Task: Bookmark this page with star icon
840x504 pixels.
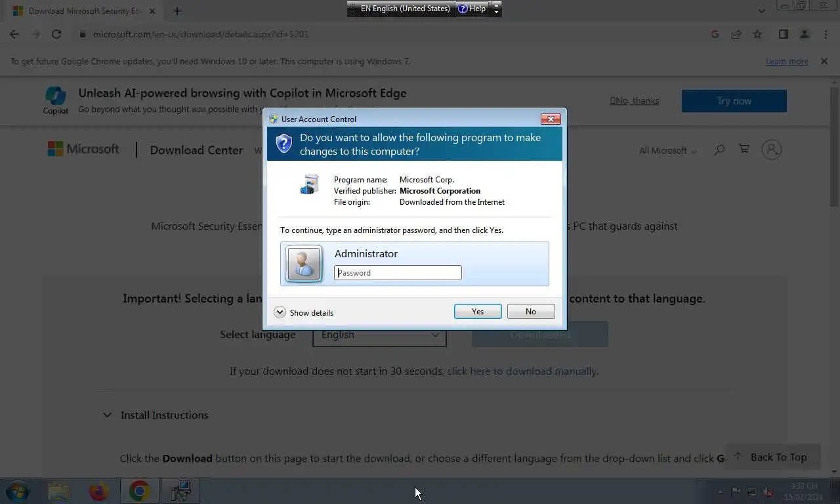Action: 757,34
